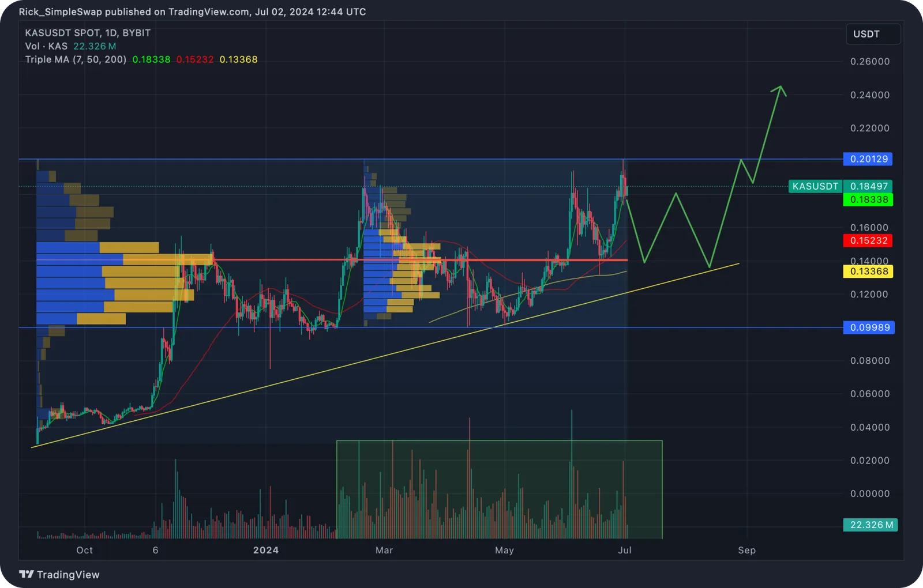923x588 pixels.
Task: Click the 6 date label on time axis
Action: click(x=155, y=550)
